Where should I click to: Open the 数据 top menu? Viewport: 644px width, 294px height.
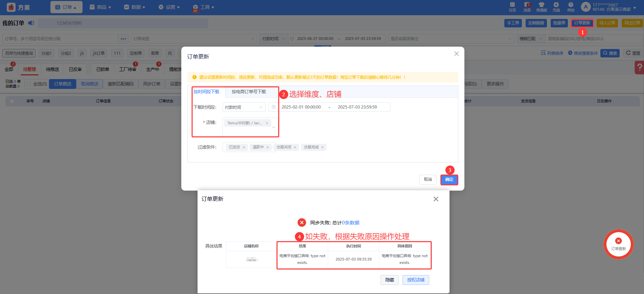(135, 7)
